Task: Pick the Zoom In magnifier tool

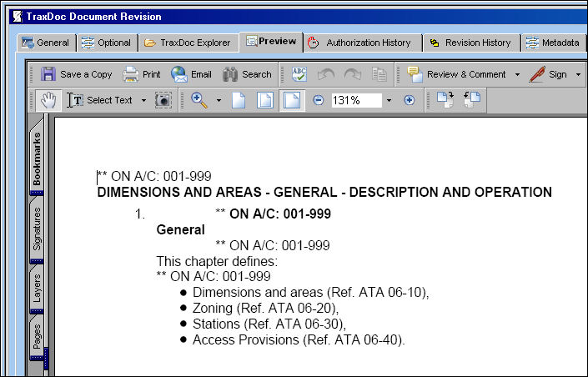Action: 199,100
